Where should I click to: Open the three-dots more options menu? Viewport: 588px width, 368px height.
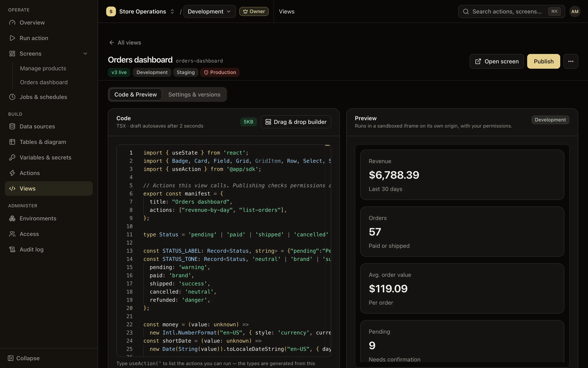571,61
